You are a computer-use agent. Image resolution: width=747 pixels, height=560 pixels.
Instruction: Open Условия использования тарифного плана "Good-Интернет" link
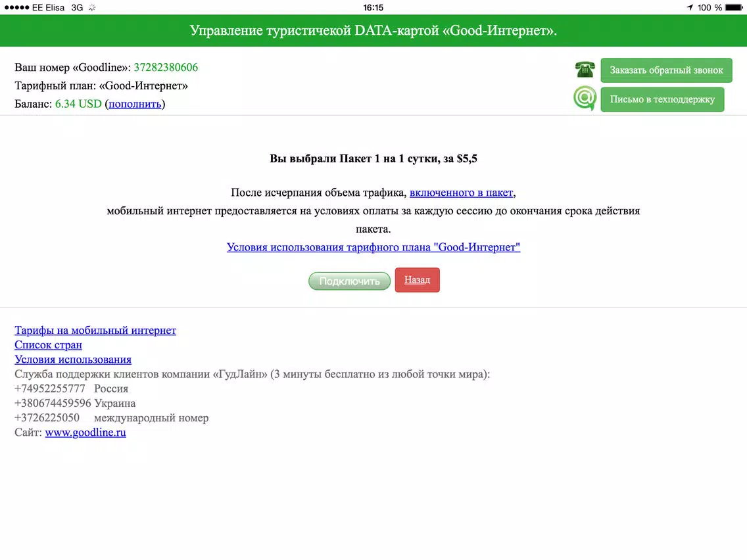[x=373, y=247]
